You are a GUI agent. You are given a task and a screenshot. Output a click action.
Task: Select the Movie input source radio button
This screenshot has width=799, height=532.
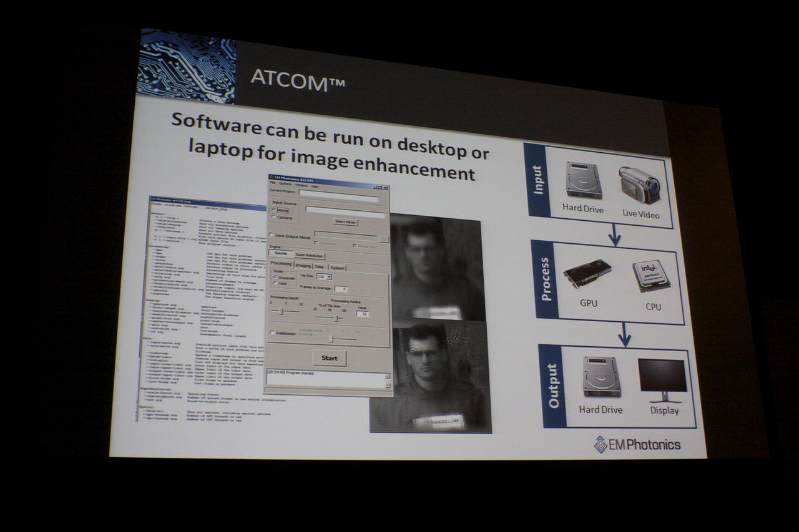[x=273, y=209]
